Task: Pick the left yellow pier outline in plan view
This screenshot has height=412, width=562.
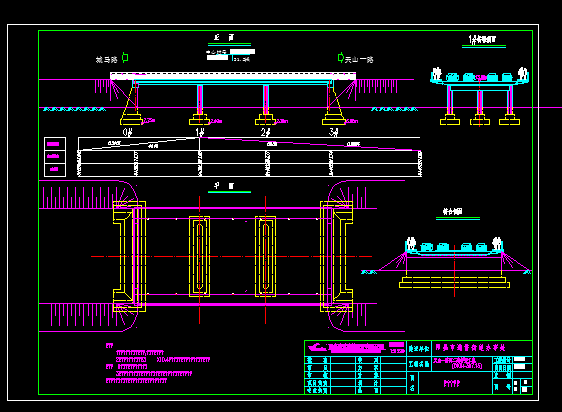Action: tap(200, 256)
